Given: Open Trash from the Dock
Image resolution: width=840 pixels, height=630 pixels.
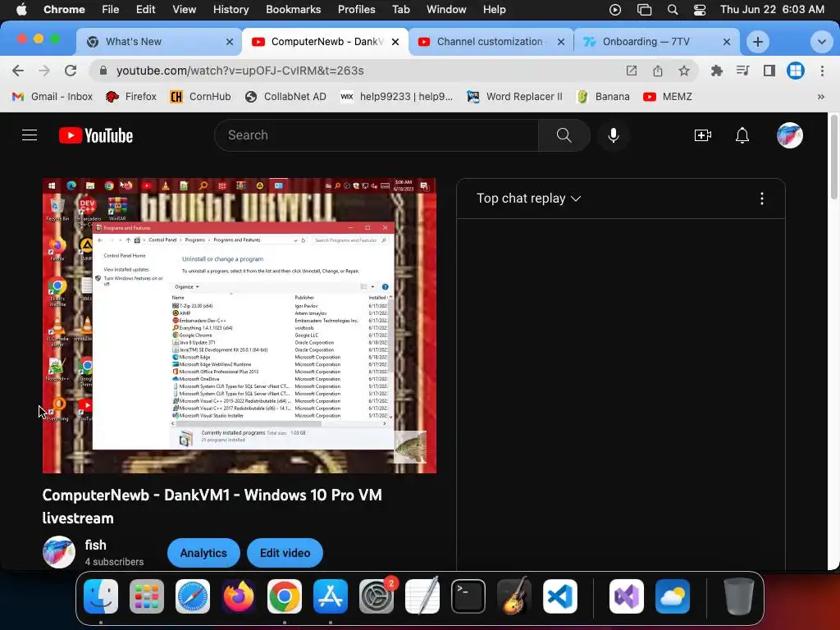Looking at the screenshot, I should pos(739,596).
